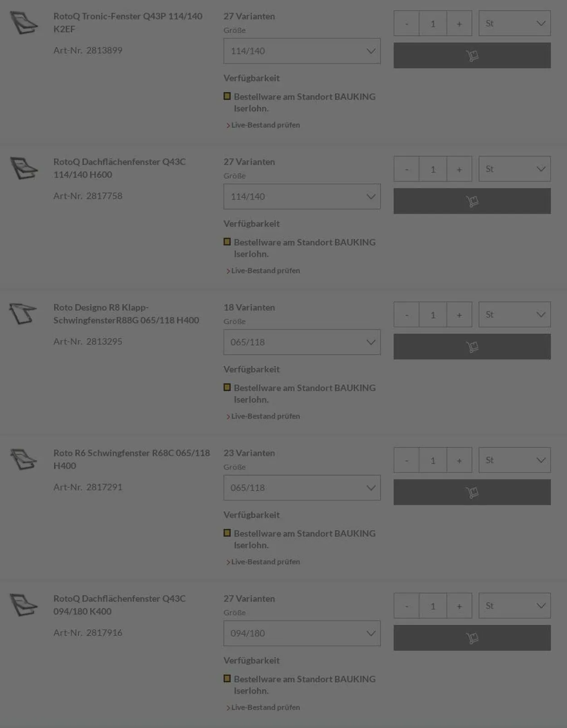This screenshot has height=728, width=567.
Task: Add Roto R6 Schwingfenster to cart
Action: (472, 492)
